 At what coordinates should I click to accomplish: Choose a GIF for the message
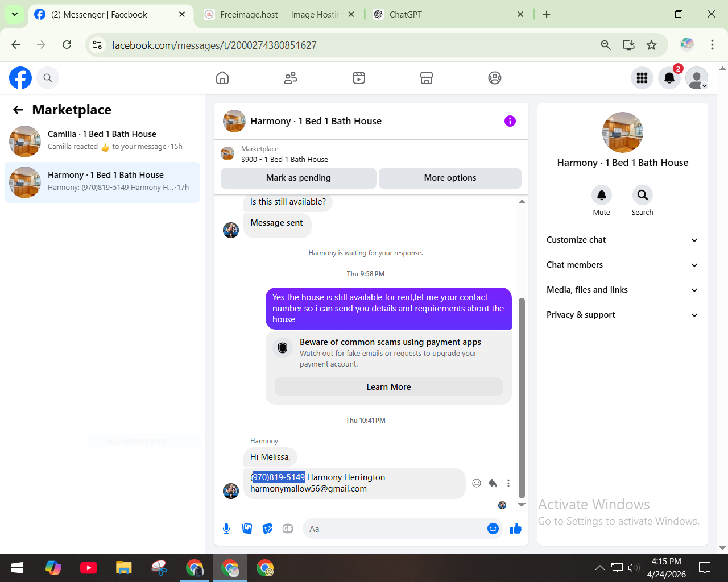coord(288,529)
